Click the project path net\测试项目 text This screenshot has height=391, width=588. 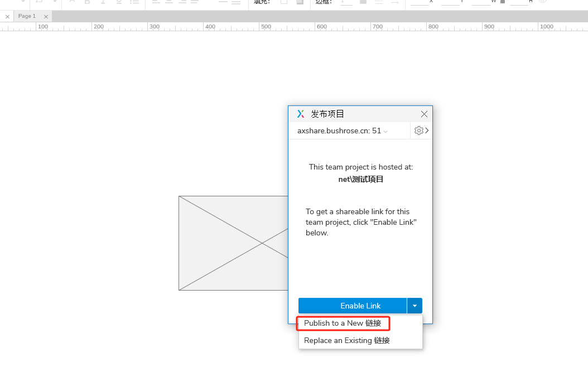coord(361,179)
